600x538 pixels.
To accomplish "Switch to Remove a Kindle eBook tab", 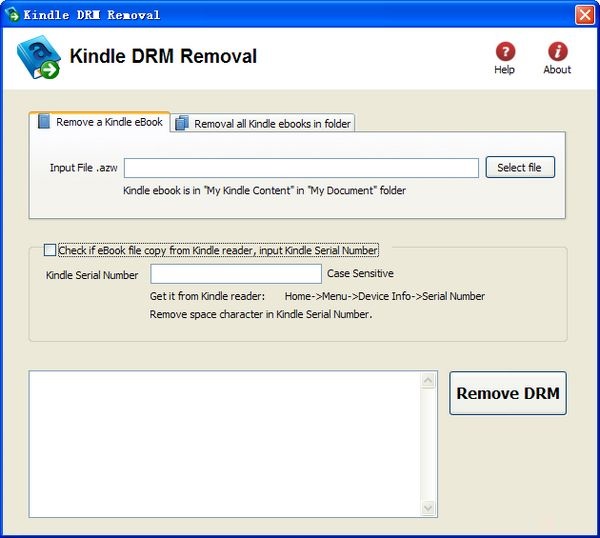I will click(99, 122).
